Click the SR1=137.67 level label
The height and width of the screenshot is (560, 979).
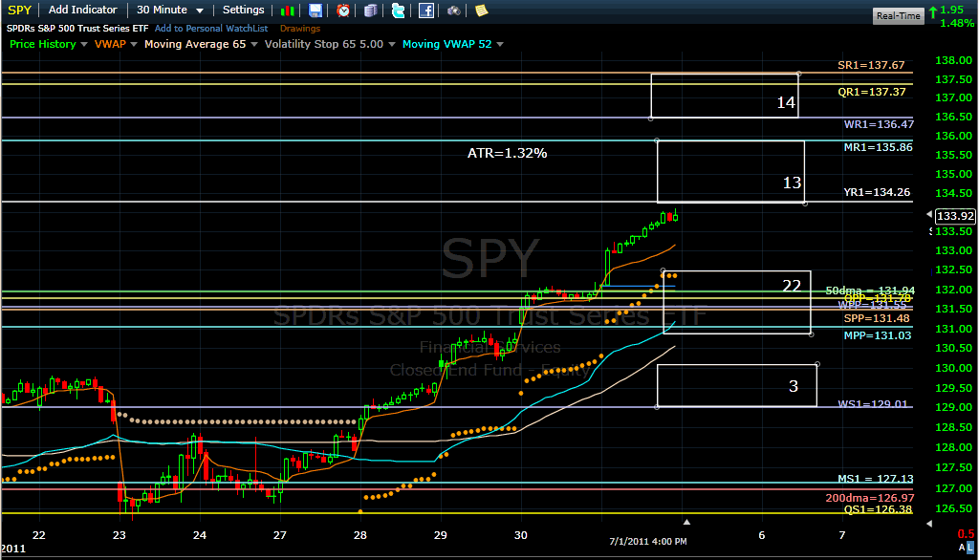tap(871, 65)
